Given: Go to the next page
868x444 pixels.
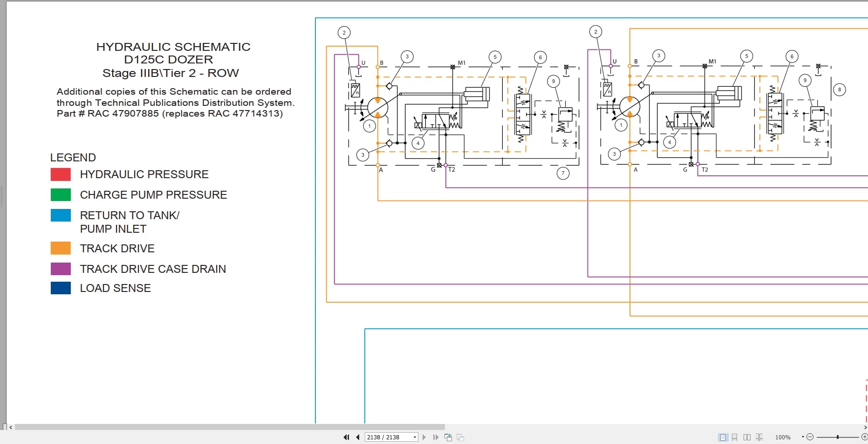Looking at the screenshot, I should click(x=424, y=437).
